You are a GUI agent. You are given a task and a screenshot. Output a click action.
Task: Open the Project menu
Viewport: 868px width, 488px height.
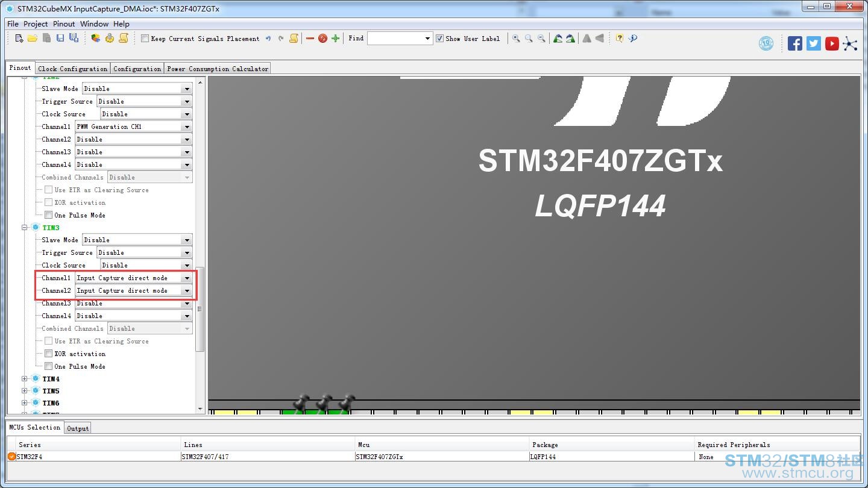36,24
